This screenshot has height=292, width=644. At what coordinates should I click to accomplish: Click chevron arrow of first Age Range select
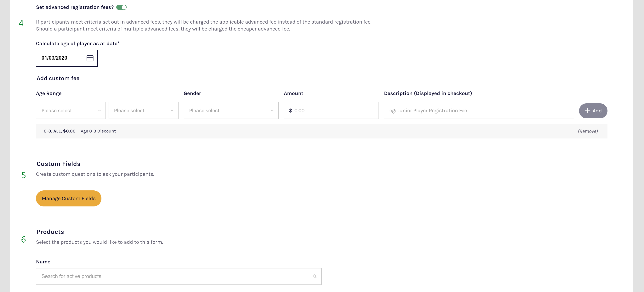click(100, 111)
